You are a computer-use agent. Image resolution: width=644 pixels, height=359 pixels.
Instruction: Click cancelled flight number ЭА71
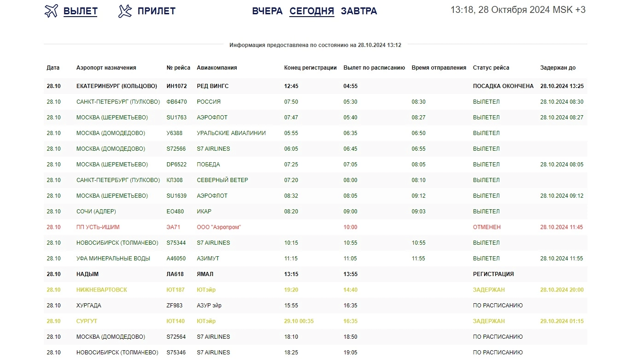coord(173,227)
